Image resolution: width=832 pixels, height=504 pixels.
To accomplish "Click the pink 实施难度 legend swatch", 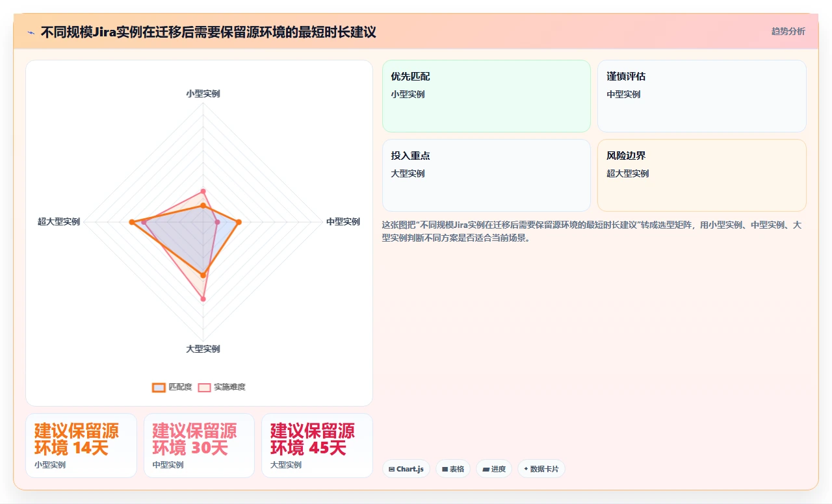I will [205, 387].
